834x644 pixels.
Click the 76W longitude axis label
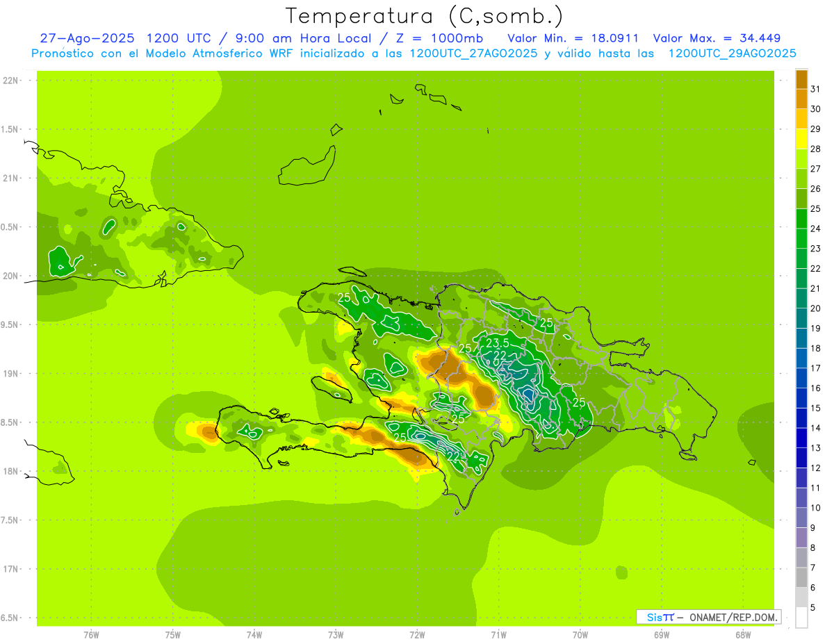coord(91,634)
